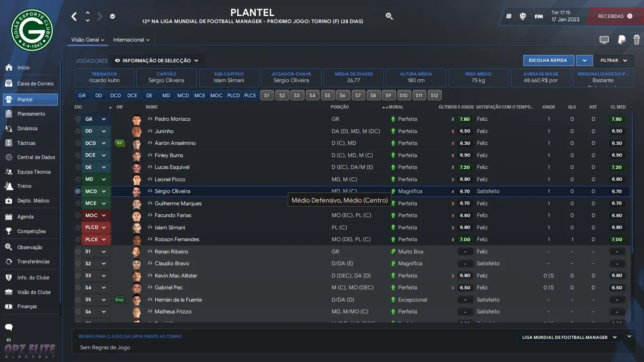Click the Goiás club crest logo
644x362 pixels.
32,31
